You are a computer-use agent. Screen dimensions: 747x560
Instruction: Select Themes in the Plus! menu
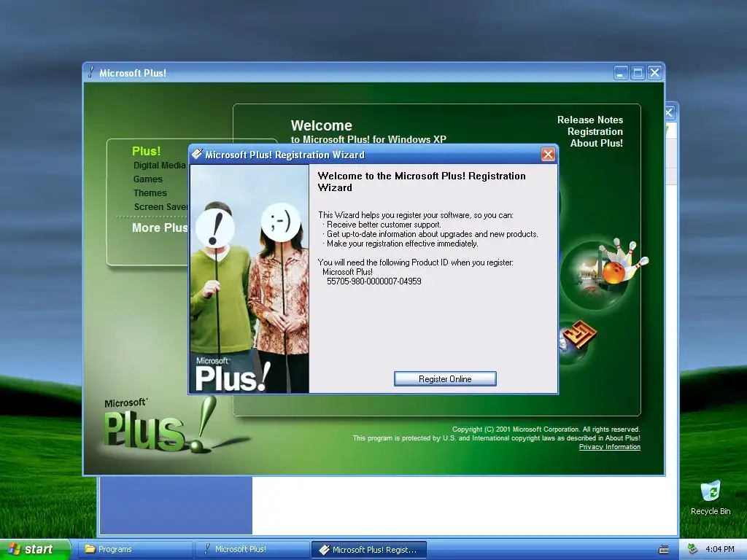[150, 192]
